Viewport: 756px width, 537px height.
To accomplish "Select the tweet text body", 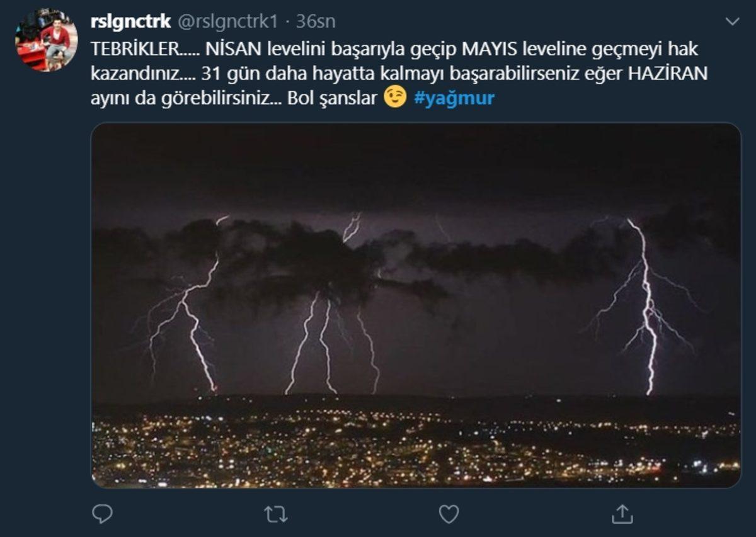I will click(x=378, y=72).
